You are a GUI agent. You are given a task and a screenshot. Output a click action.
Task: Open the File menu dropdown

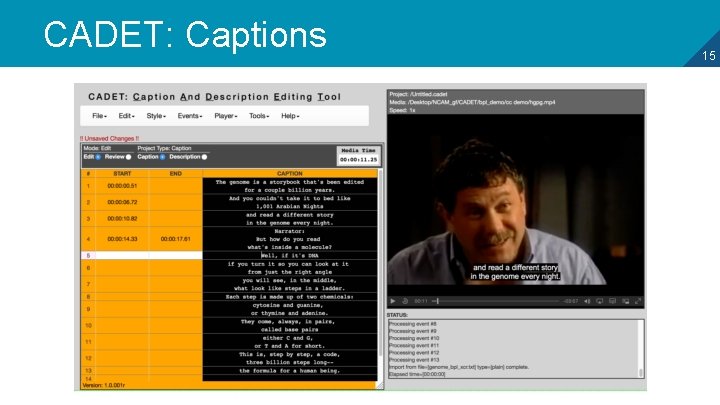(x=99, y=116)
